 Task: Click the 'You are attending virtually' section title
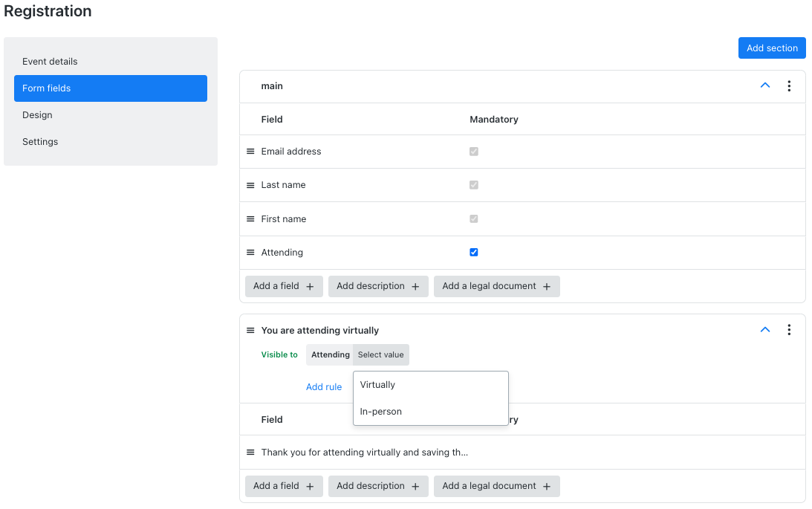click(x=319, y=331)
